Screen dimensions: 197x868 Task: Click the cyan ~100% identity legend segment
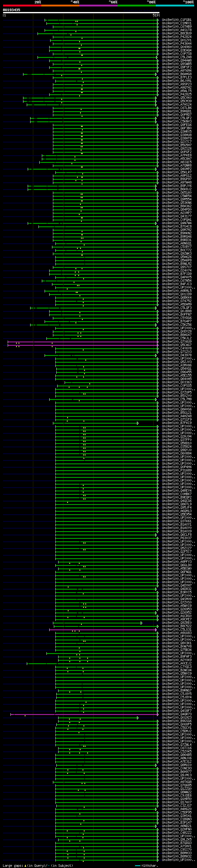tap(175, 6)
